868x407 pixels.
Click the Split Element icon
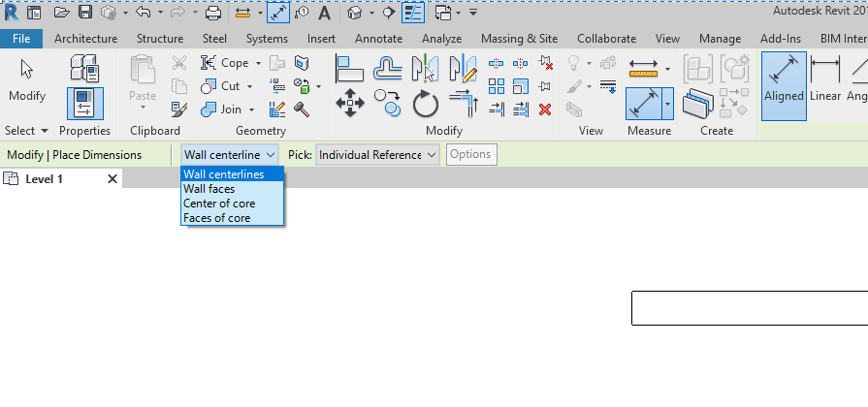[x=496, y=64]
